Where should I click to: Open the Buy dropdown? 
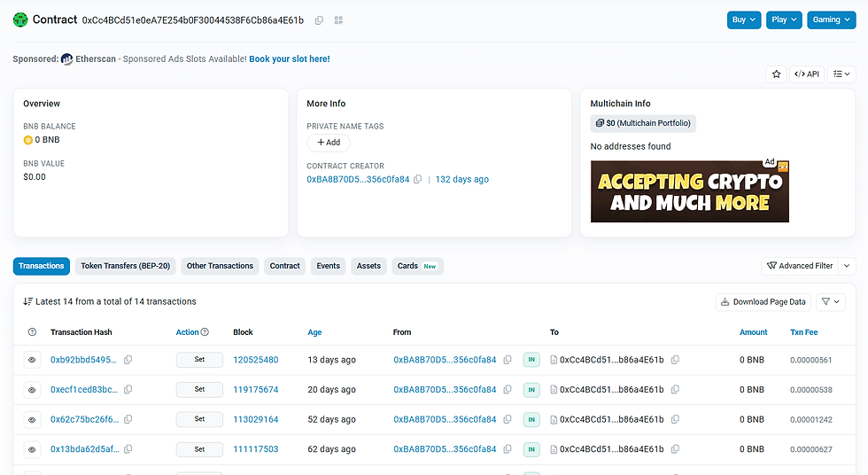coord(744,19)
